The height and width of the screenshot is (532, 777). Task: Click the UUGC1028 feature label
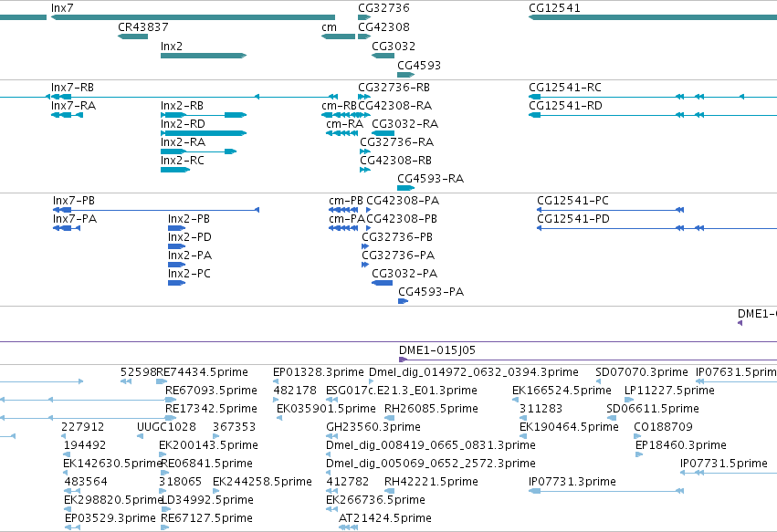click(166, 426)
